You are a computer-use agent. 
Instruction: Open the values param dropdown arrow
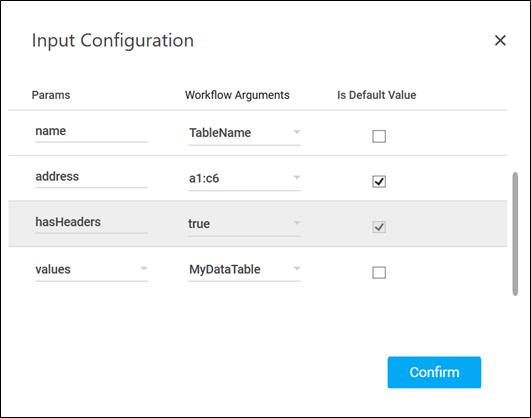coord(144,268)
